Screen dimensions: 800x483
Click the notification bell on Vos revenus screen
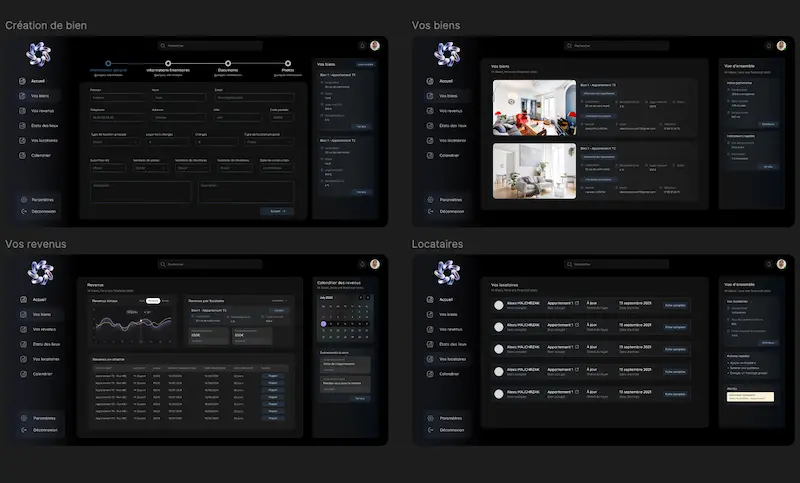[x=362, y=264]
